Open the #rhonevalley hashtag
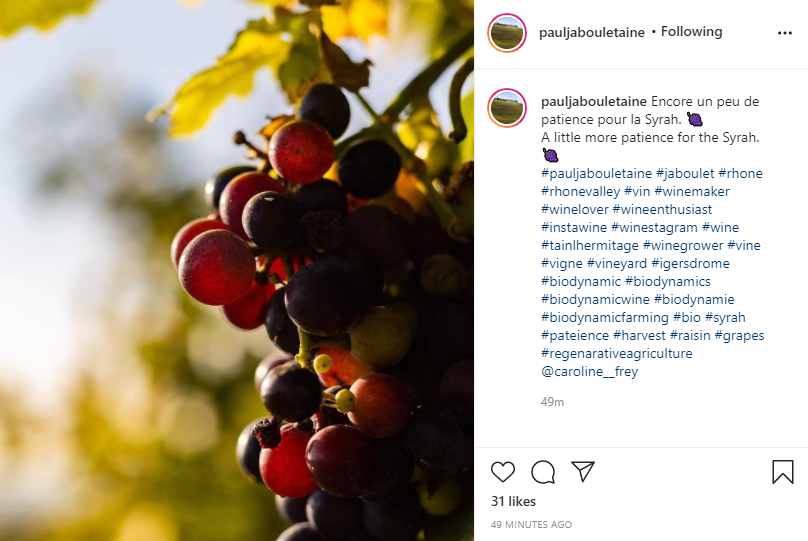 580,192
